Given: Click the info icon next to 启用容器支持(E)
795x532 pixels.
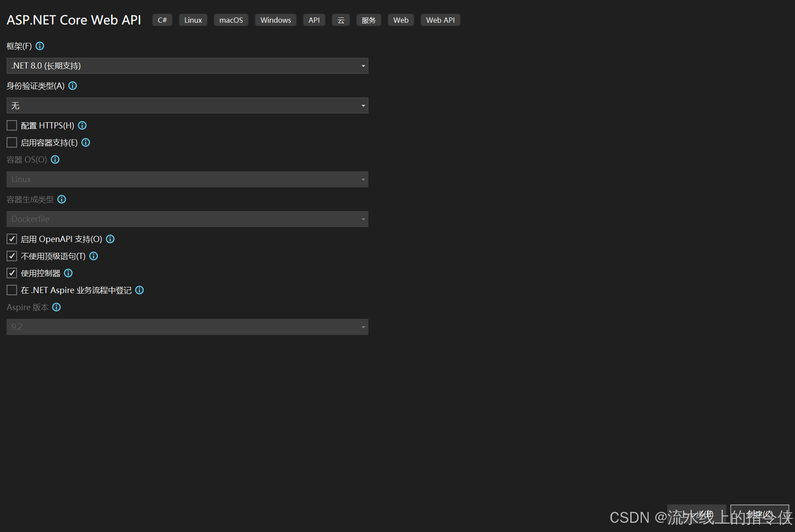Looking at the screenshot, I should [86, 142].
